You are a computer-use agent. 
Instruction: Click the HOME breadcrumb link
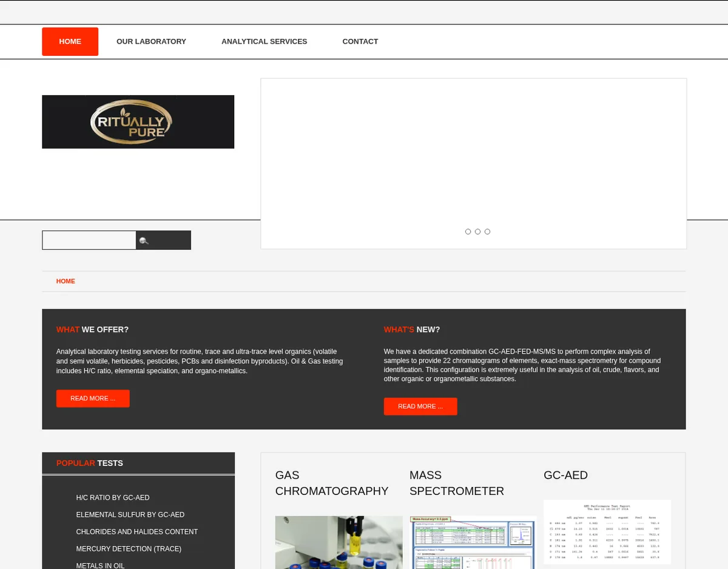[66, 281]
